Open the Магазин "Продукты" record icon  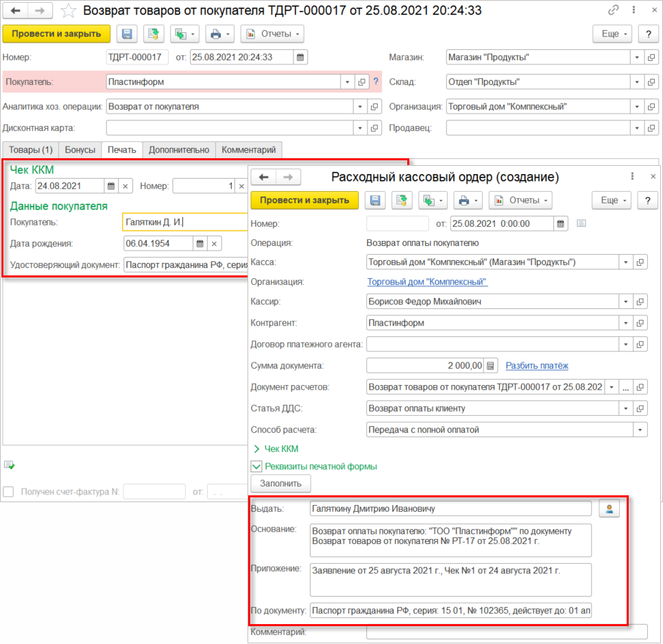tap(651, 58)
